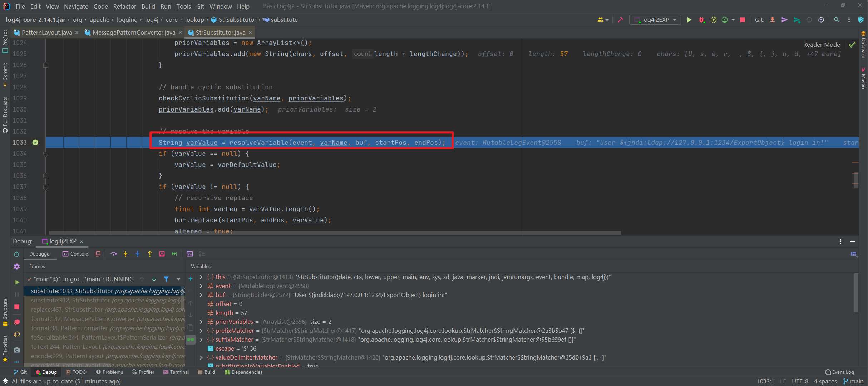Click Run to Cursor icon

174,254
